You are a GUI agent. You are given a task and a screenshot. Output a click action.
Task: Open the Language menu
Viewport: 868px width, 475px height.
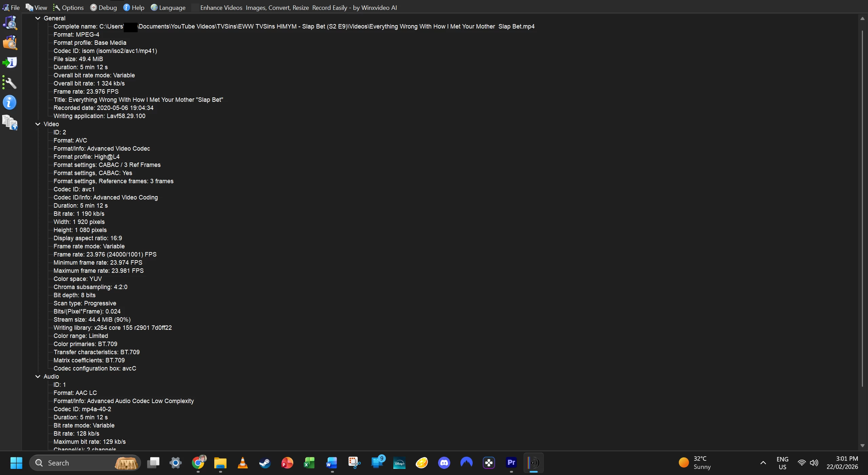coord(168,7)
